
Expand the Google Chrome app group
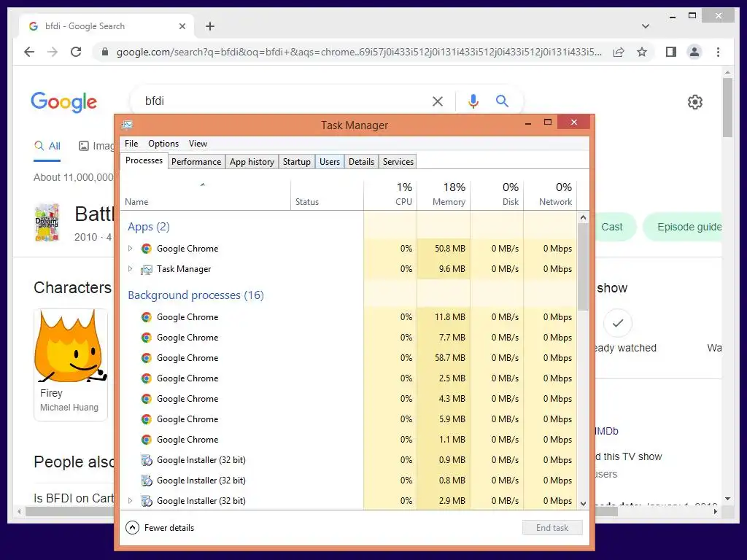pos(130,249)
